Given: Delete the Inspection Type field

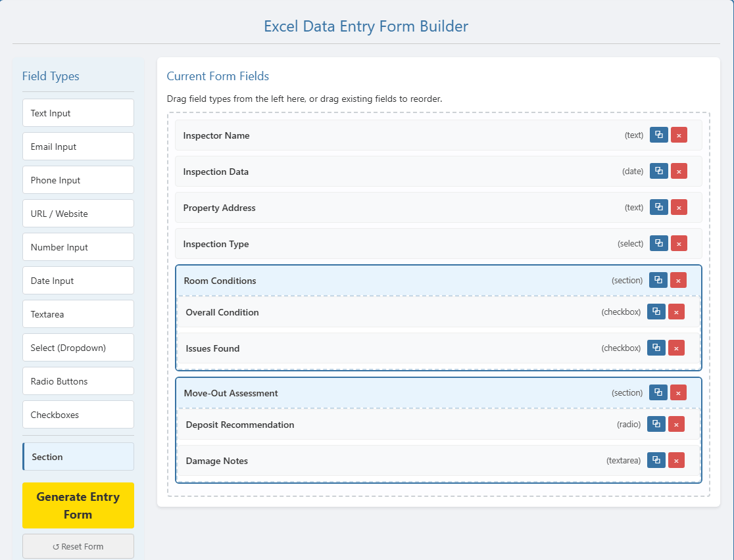Looking at the screenshot, I should [679, 243].
